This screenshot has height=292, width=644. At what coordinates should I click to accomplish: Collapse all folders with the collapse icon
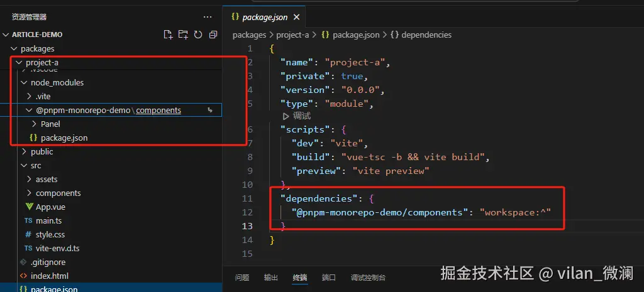point(213,35)
